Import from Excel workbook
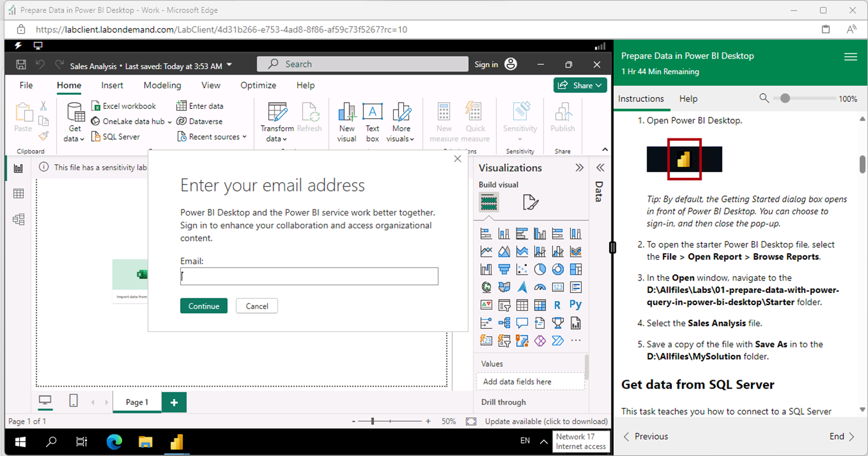Viewport: 868px width, 456px height. [124, 106]
